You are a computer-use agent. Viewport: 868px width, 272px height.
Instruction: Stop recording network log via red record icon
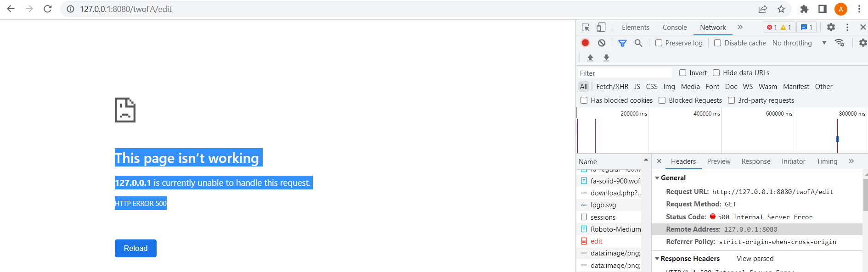(x=585, y=43)
